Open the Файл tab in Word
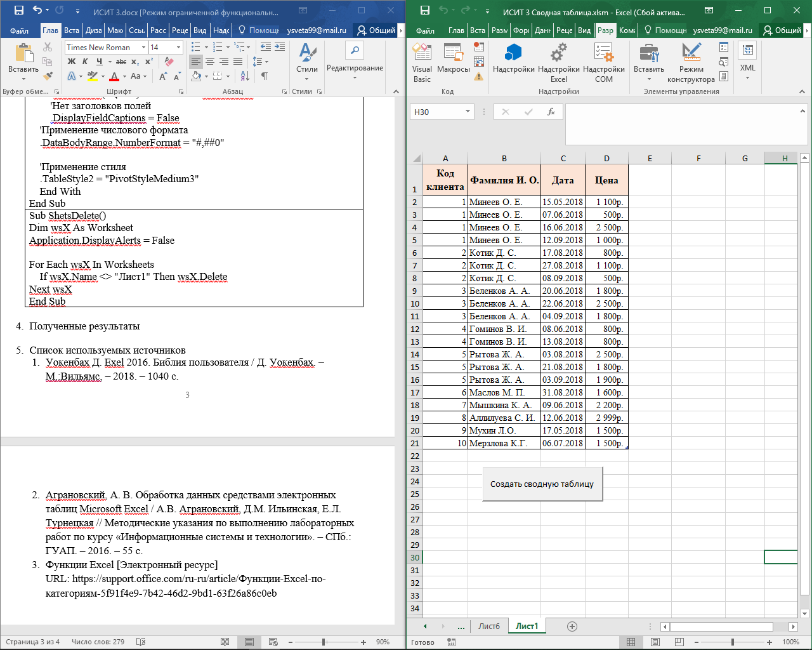The height and width of the screenshot is (650, 812). coord(19,30)
